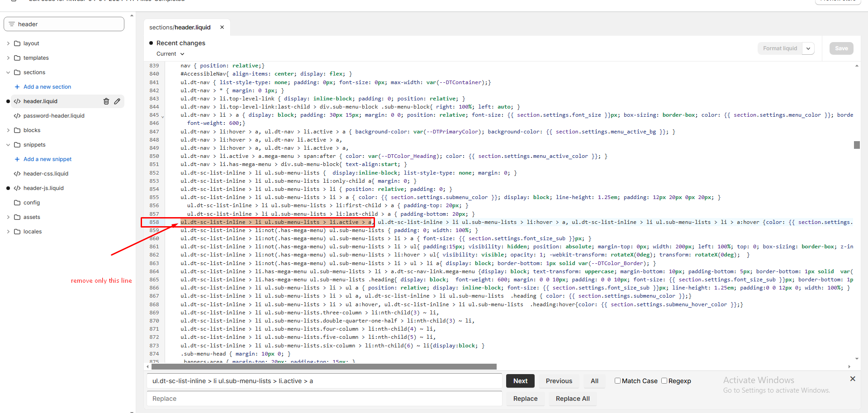Click the Replace button

pos(525,399)
